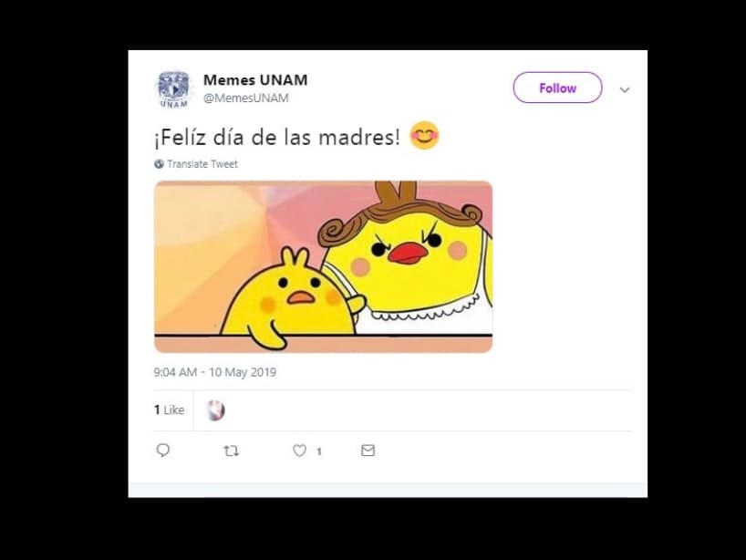Click the smiling emoji in tweet text
This screenshot has width=746, height=560.
pyautogui.click(x=424, y=136)
